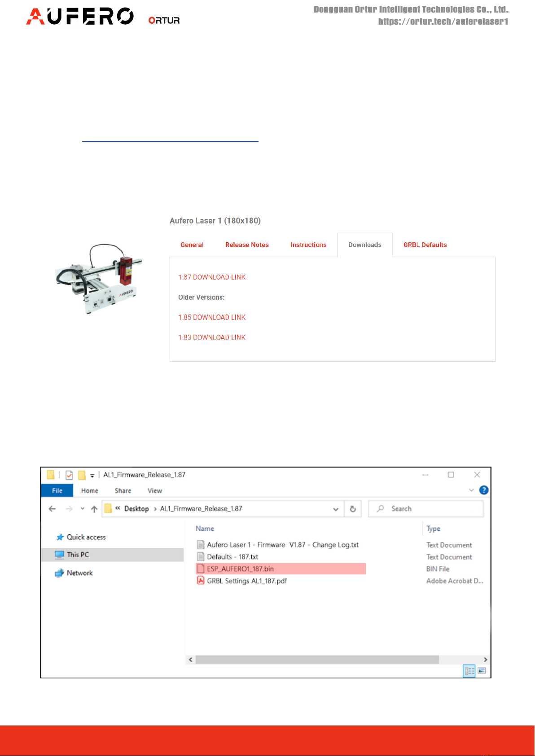Click the 'Adobe Acrobat D...' type cell

pyautogui.click(x=455, y=581)
